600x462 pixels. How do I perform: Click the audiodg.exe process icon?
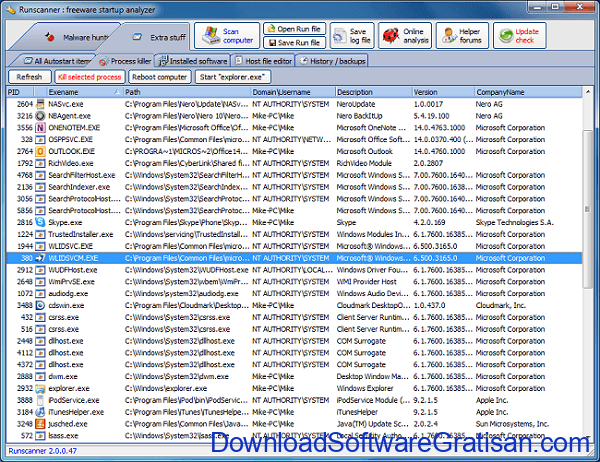40,294
